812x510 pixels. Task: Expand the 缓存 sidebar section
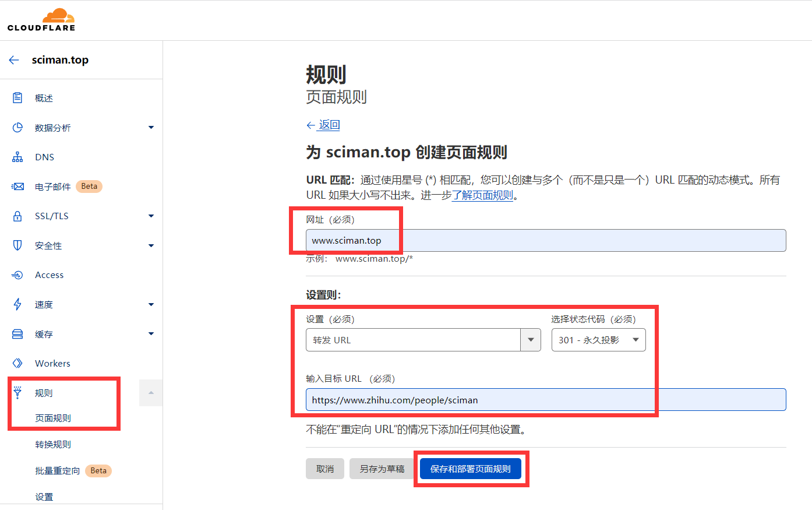pyautogui.click(x=151, y=334)
